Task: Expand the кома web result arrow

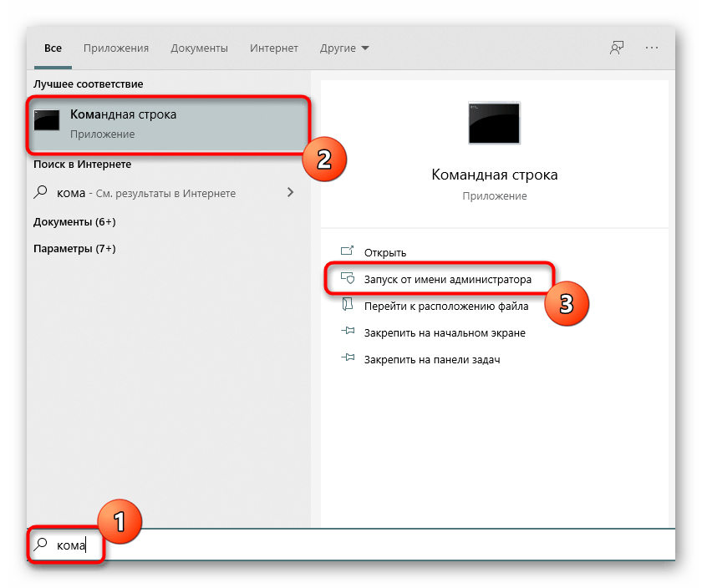Action: 290,193
